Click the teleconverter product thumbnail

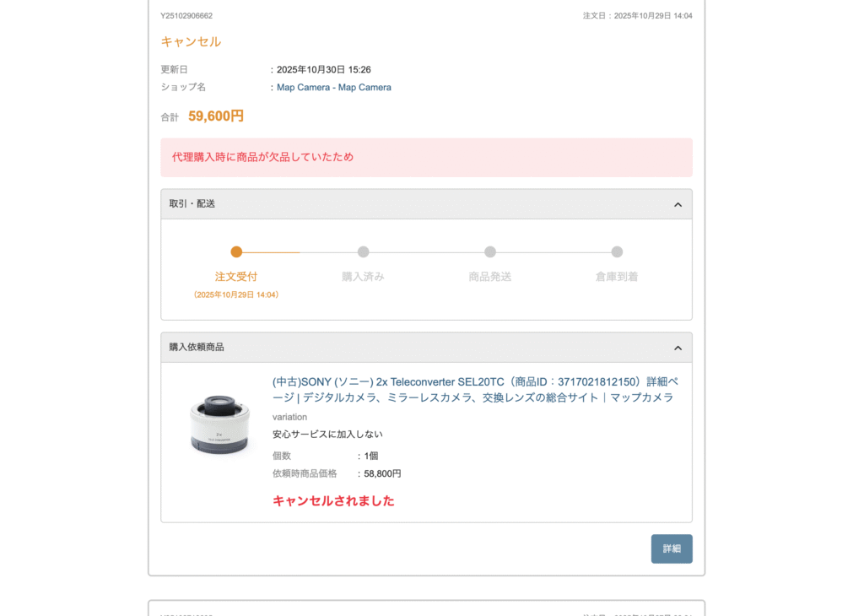tap(219, 426)
